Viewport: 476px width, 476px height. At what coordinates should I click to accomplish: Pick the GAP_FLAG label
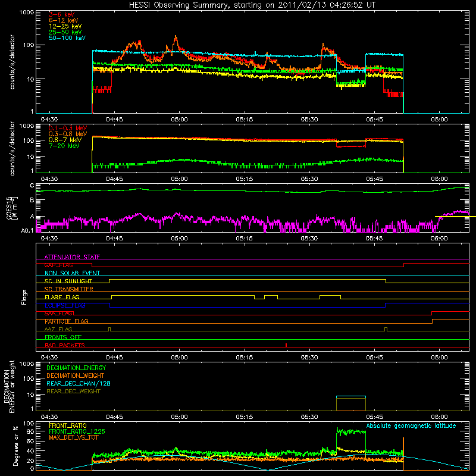(58, 265)
